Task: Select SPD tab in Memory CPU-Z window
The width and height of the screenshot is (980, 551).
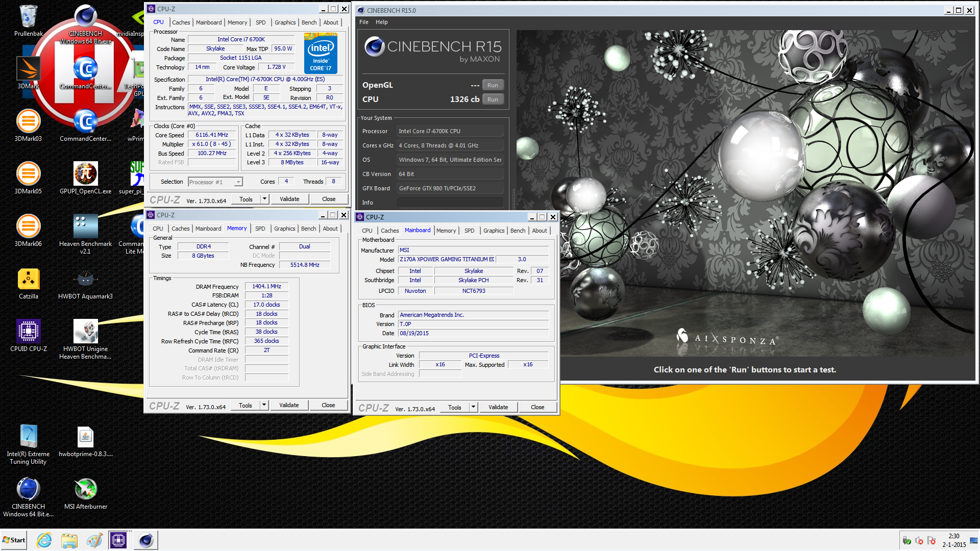Action: pyautogui.click(x=260, y=229)
